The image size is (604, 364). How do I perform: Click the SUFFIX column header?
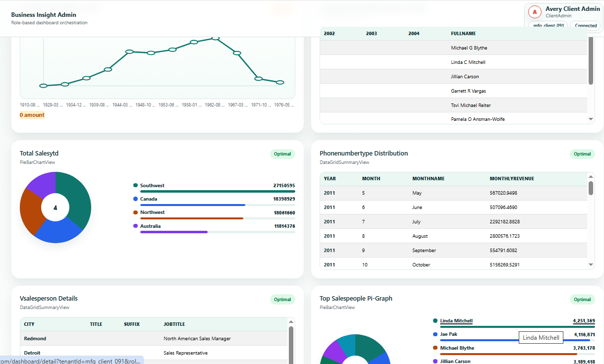[x=132, y=324]
